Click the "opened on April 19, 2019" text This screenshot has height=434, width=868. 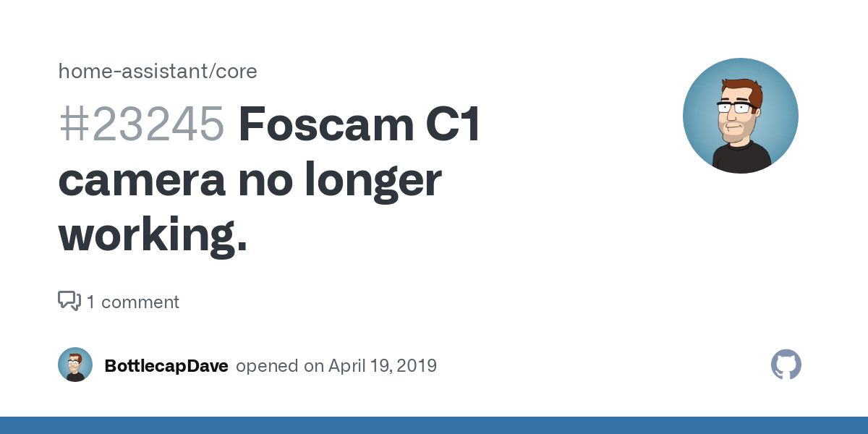click(x=336, y=365)
